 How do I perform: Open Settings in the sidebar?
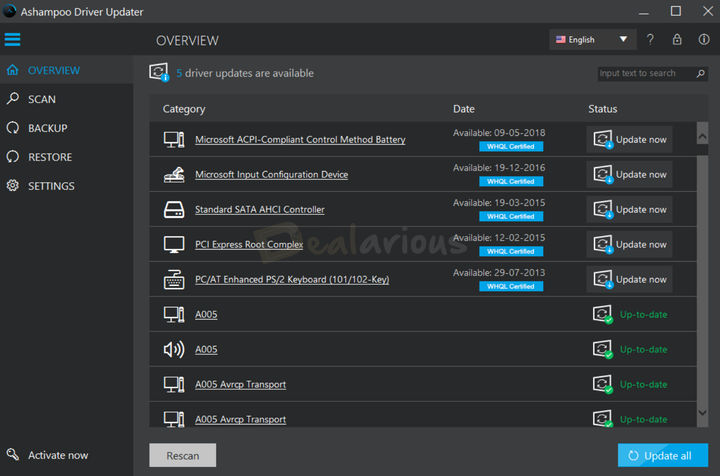coord(67,185)
